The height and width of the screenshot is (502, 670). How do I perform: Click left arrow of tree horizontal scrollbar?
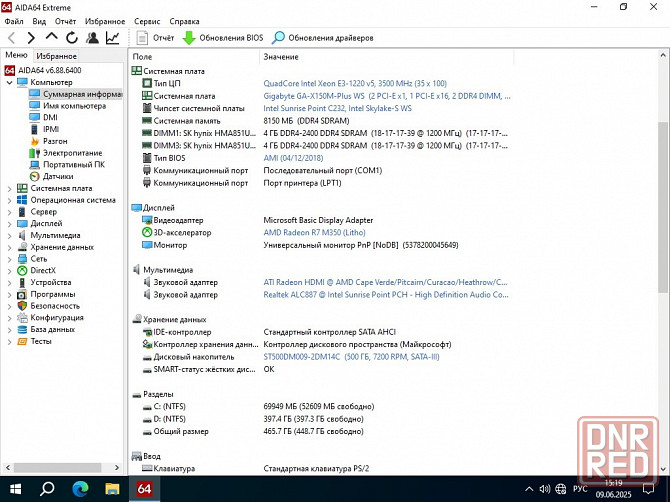coord(7,468)
